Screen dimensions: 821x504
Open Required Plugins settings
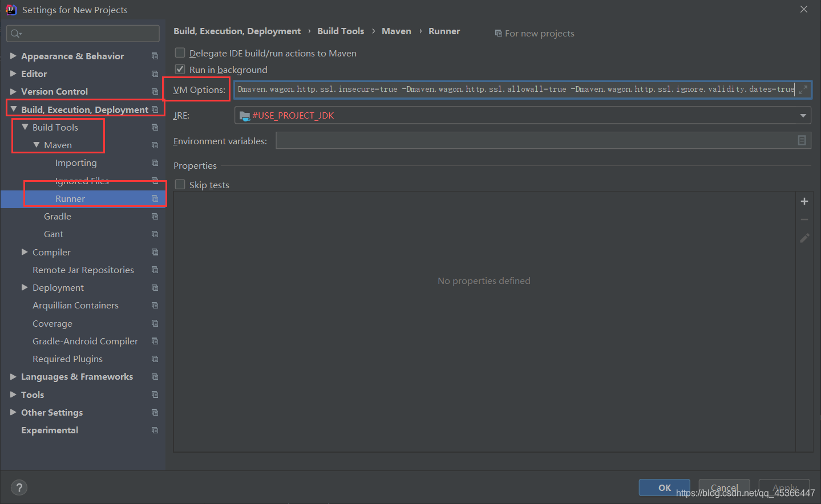(x=67, y=359)
